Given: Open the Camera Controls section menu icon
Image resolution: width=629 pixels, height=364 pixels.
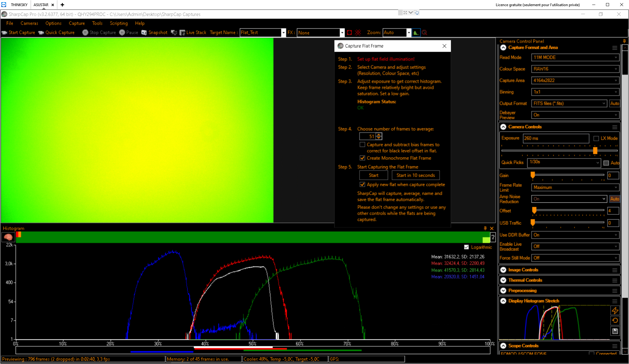Looking at the screenshot, I should [615, 127].
